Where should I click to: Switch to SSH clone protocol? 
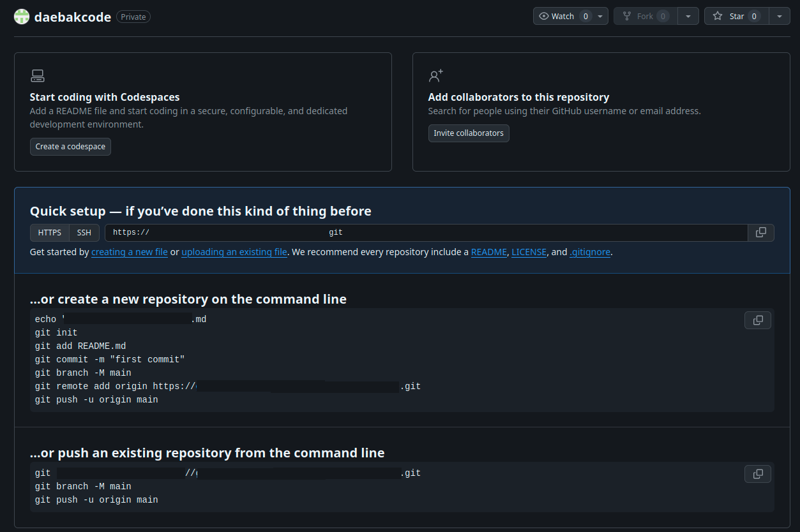tap(84, 233)
